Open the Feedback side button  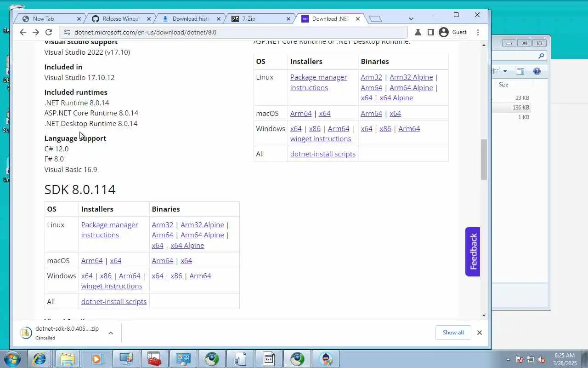click(x=473, y=252)
